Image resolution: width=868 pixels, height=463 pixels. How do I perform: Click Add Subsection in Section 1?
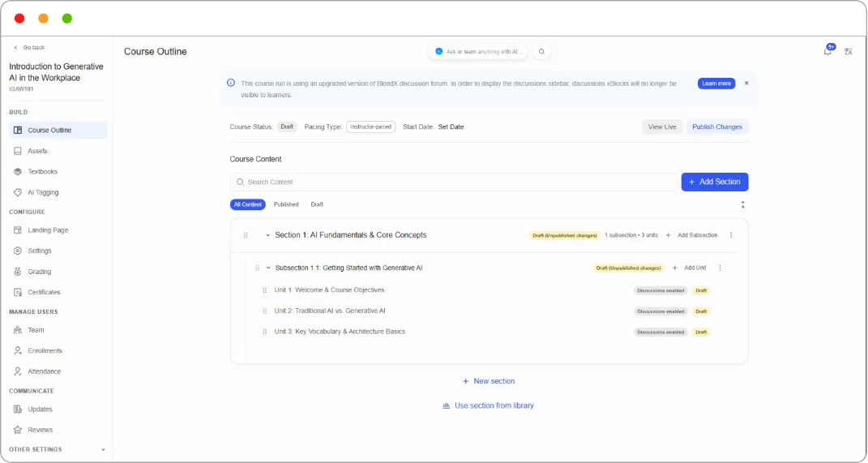[x=692, y=235]
